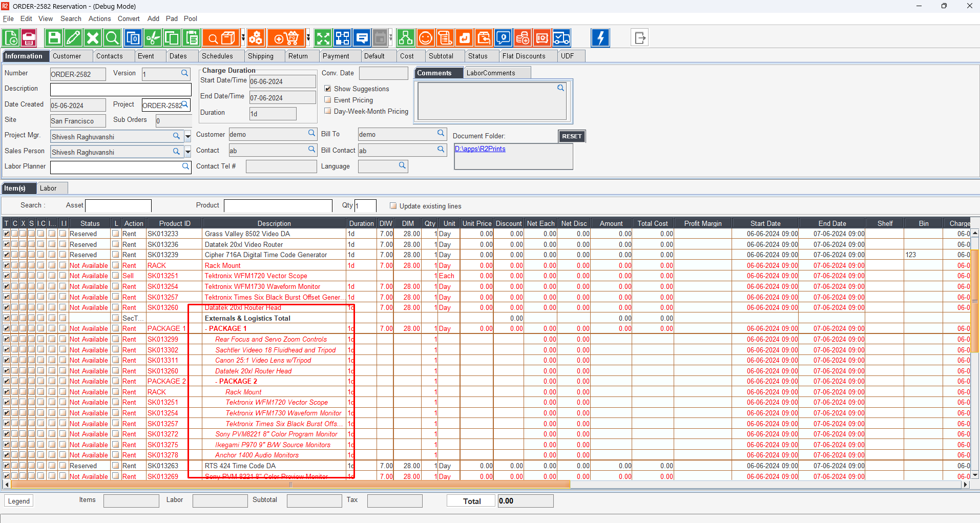Open dropdown arrow beside add-to-cart toolbar icon
980x523 pixels.
click(x=308, y=38)
